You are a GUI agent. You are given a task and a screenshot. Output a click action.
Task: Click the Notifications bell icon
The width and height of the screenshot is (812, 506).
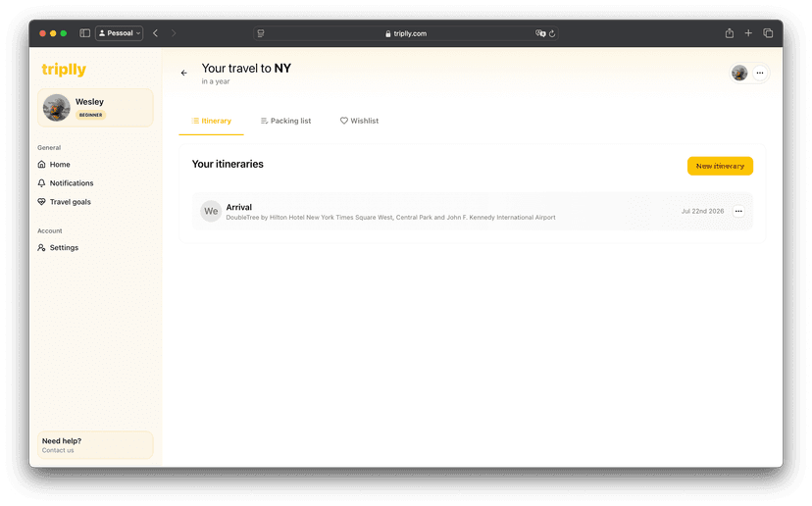pyautogui.click(x=41, y=182)
